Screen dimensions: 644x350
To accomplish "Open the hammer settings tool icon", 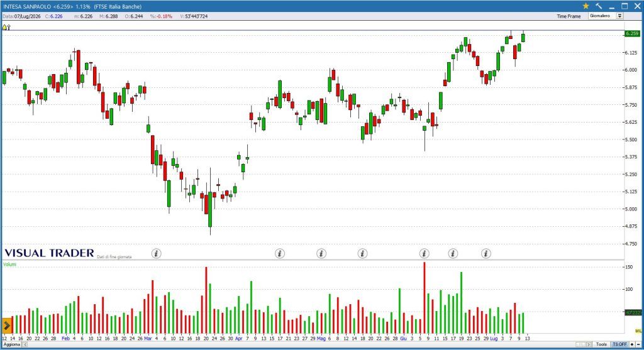I will coord(599,6).
